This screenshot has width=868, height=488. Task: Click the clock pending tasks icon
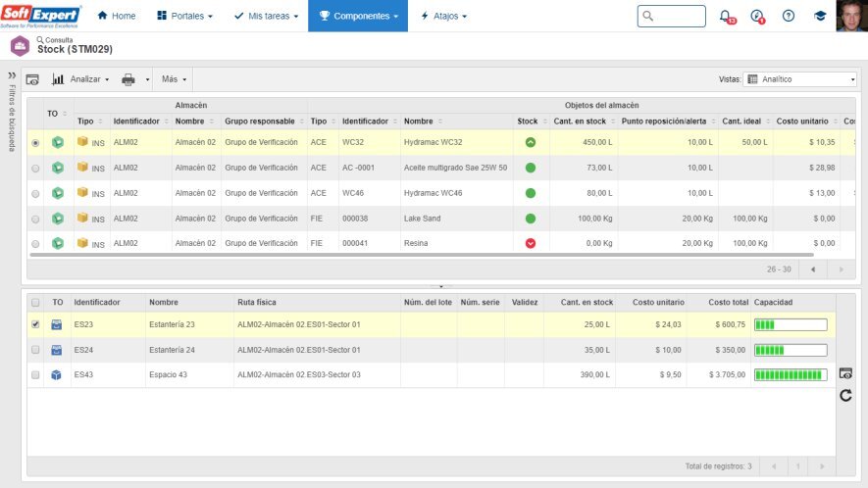(x=756, y=16)
